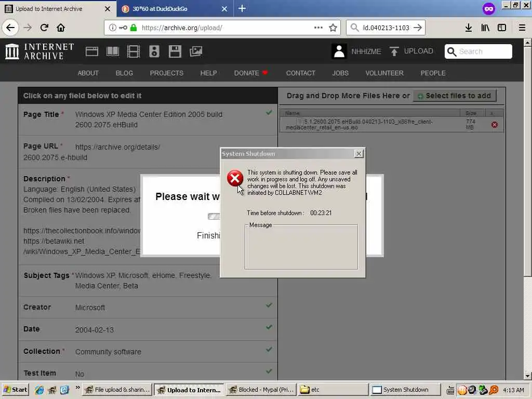Open the Library bookshelf icon
532x399 pixels.
485,28
